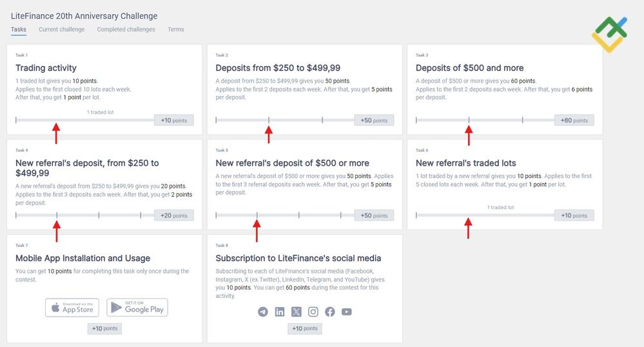Click +50 points badge in Task 2
The width and height of the screenshot is (644, 347).
point(374,121)
